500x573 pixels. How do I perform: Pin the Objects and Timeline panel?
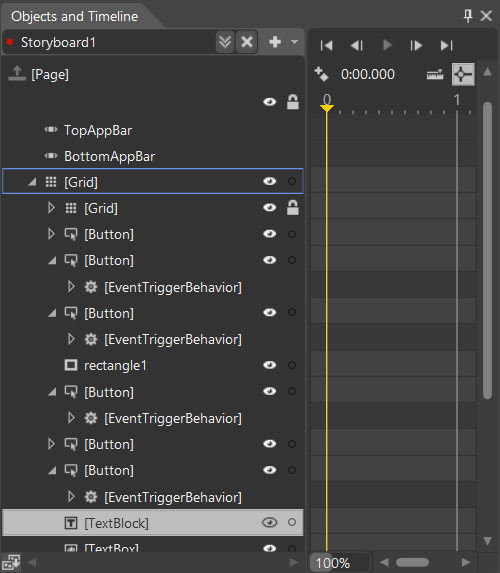tap(468, 16)
